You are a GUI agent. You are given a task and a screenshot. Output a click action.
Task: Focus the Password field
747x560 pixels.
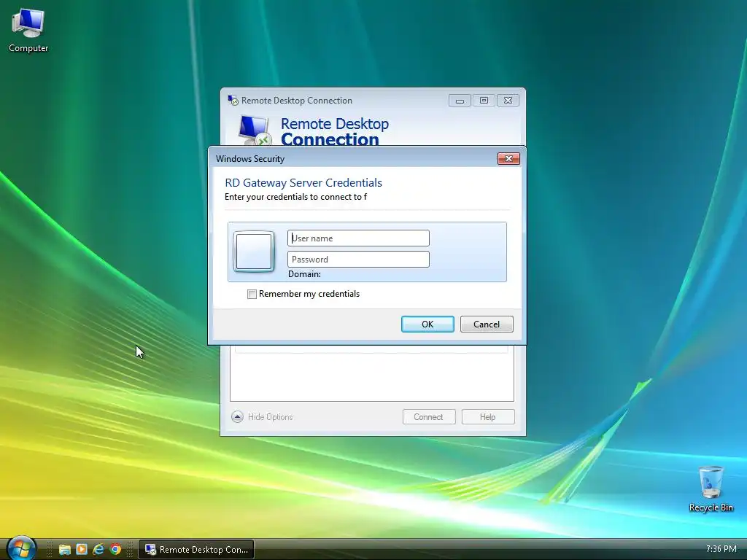tap(358, 259)
